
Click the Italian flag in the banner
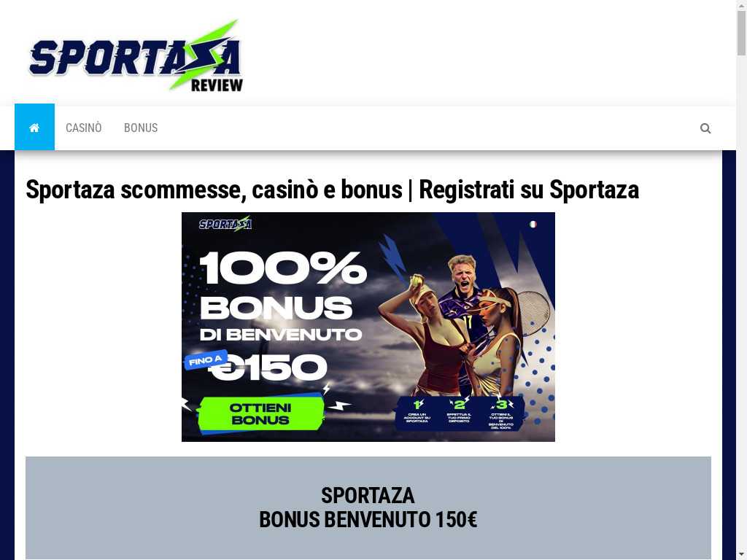533,224
